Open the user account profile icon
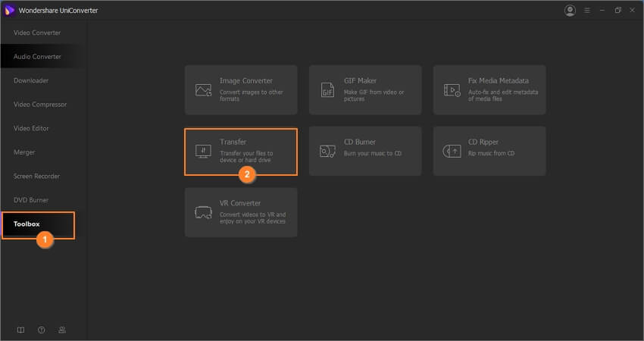This screenshot has width=644, height=341. (x=570, y=11)
